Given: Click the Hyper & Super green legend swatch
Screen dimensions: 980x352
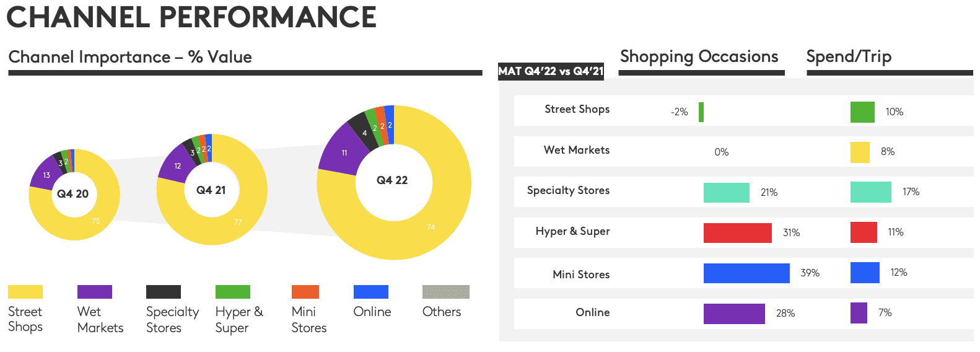Looking at the screenshot, I should (x=232, y=292).
